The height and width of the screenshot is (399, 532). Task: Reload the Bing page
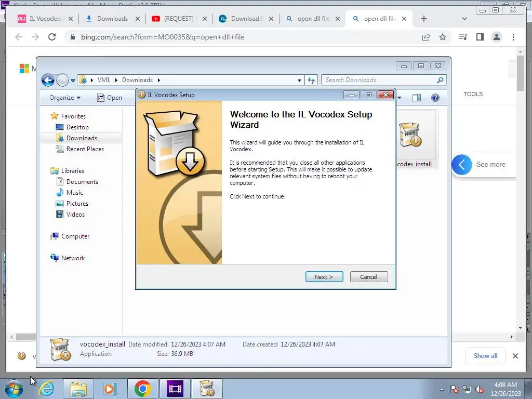point(52,37)
